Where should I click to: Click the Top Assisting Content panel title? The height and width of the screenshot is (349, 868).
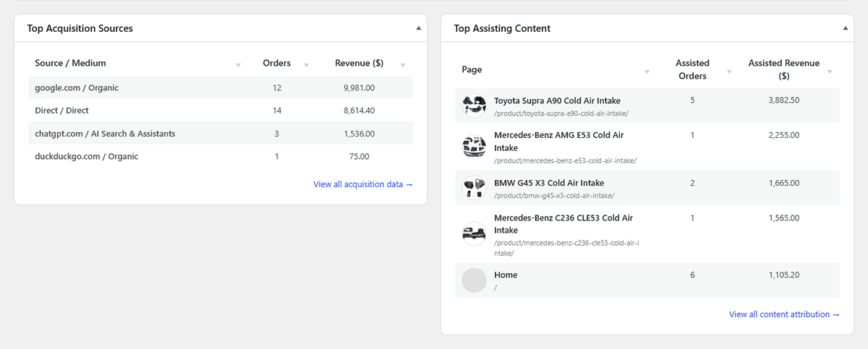(502, 28)
